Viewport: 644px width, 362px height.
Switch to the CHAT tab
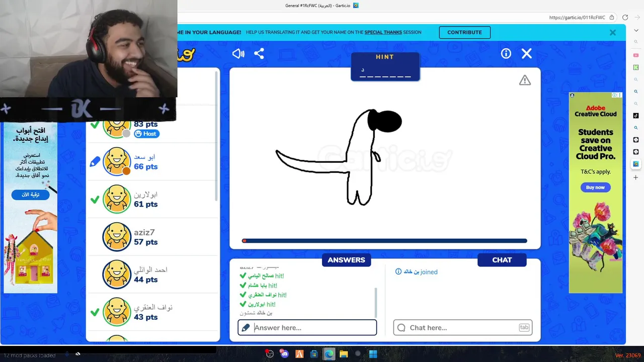[x=502, y=260]
